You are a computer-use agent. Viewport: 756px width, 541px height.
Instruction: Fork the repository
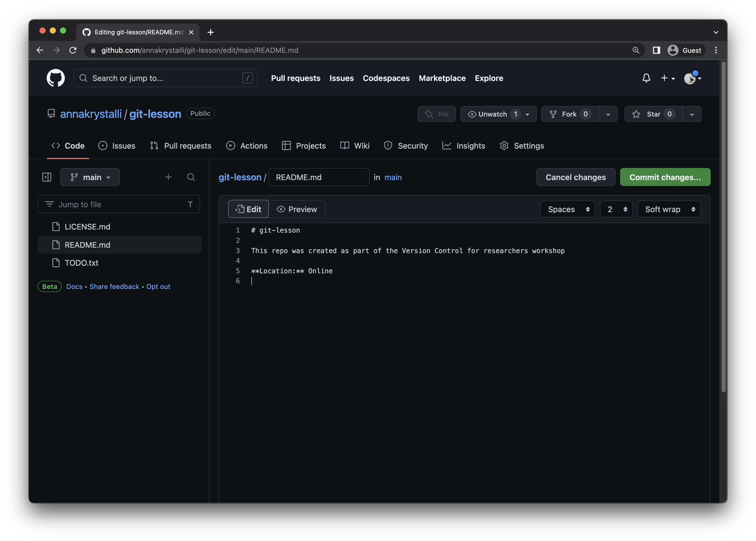[570, 114]
